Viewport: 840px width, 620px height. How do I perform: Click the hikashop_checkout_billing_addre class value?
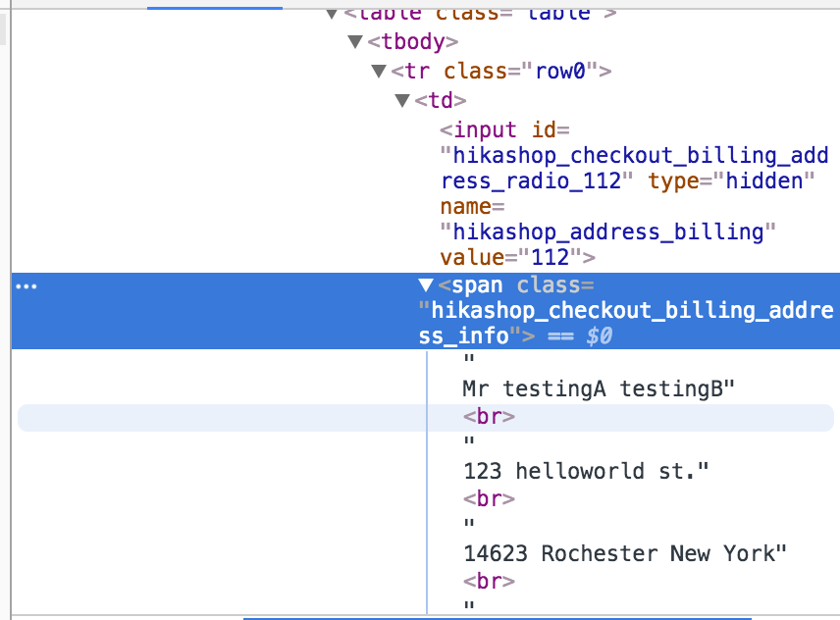coord(626,311)
